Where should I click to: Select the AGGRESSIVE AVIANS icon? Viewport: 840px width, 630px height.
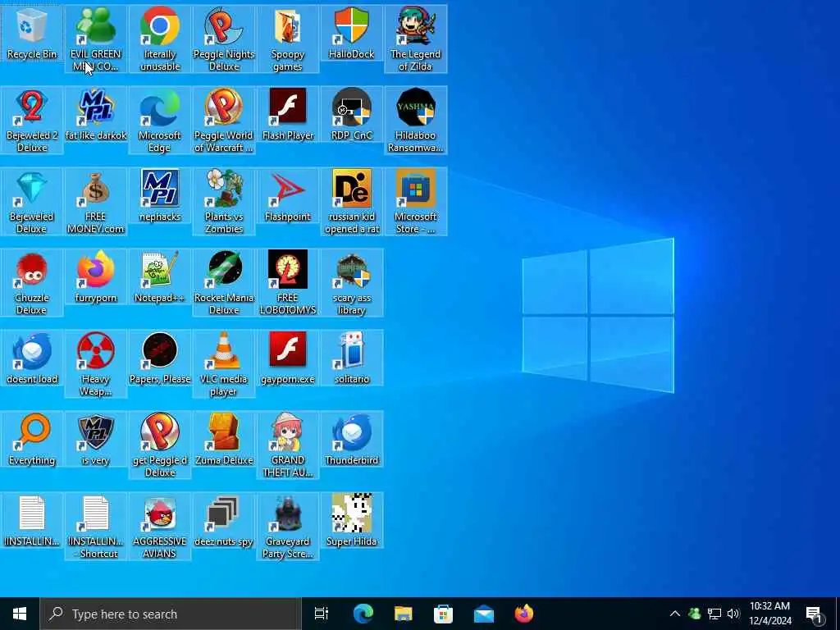(x=160, y=527)
